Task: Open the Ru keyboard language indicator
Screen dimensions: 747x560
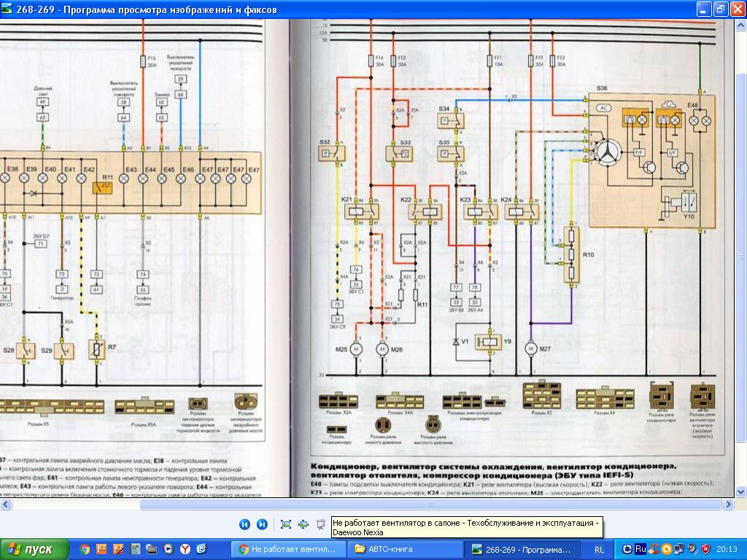Action: (640, 549)
